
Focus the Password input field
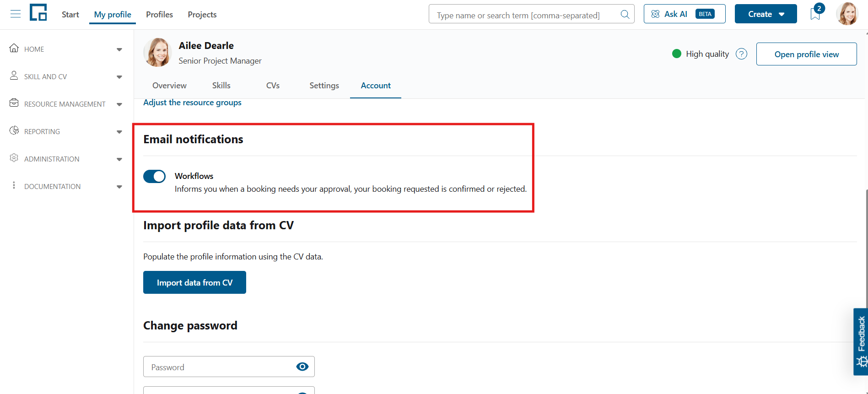tap(229, 367)
